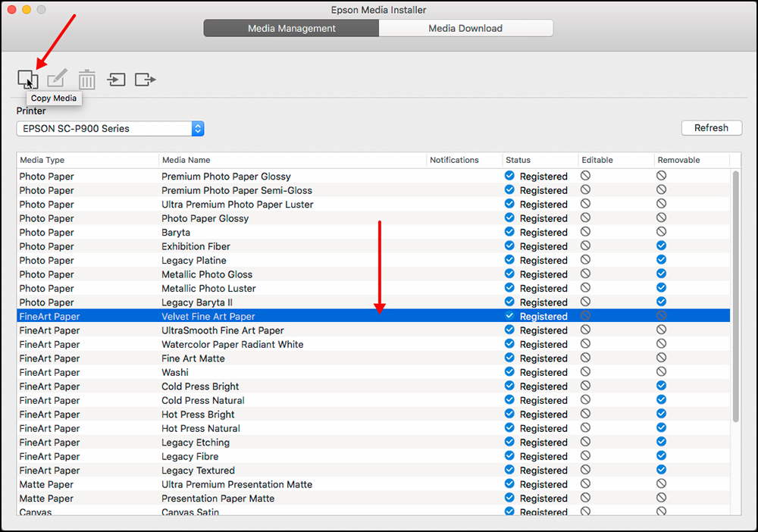Click the Removable checkmark for Cold Press Natural
The height and width of the screenshot is (532, 758).
[x=661, y=399]
